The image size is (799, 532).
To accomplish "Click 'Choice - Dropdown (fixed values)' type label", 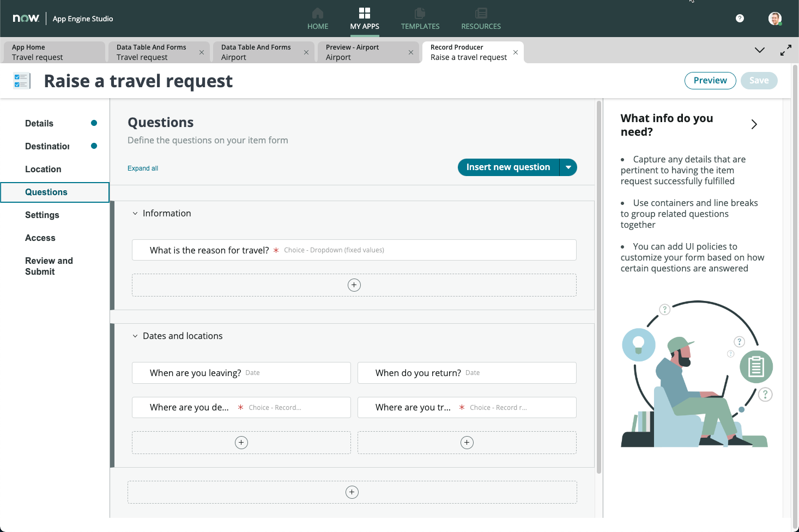I will (x=334, y=250).
